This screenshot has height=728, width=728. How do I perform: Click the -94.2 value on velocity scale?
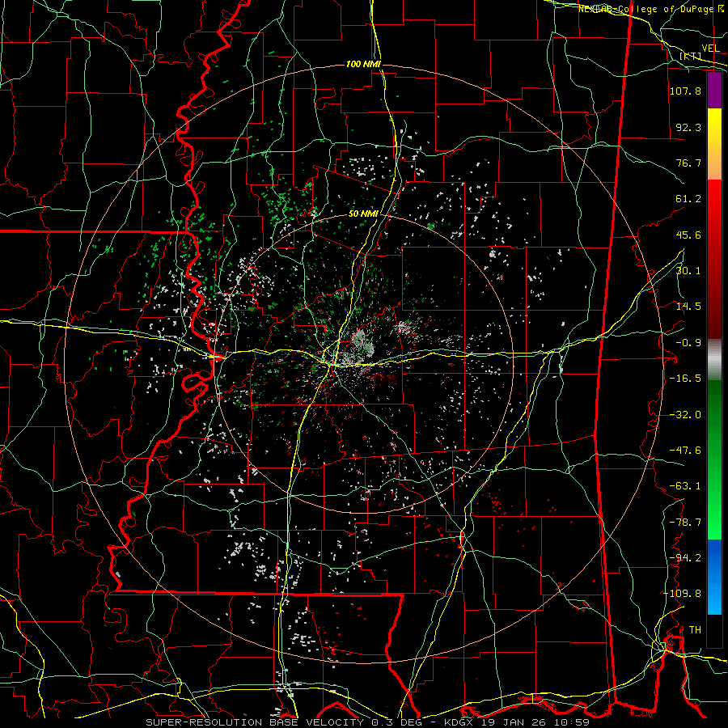[x=685, y=558]
